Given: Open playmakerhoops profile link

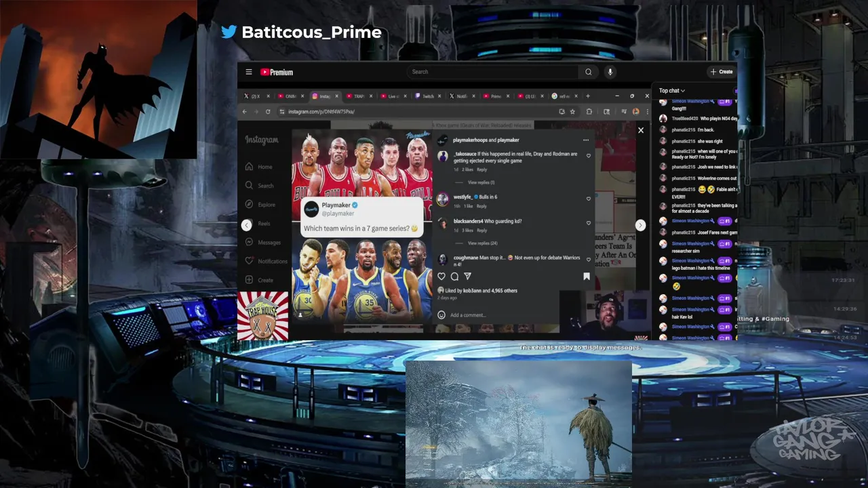Looking at the screenshot, I should click(470, 140).
